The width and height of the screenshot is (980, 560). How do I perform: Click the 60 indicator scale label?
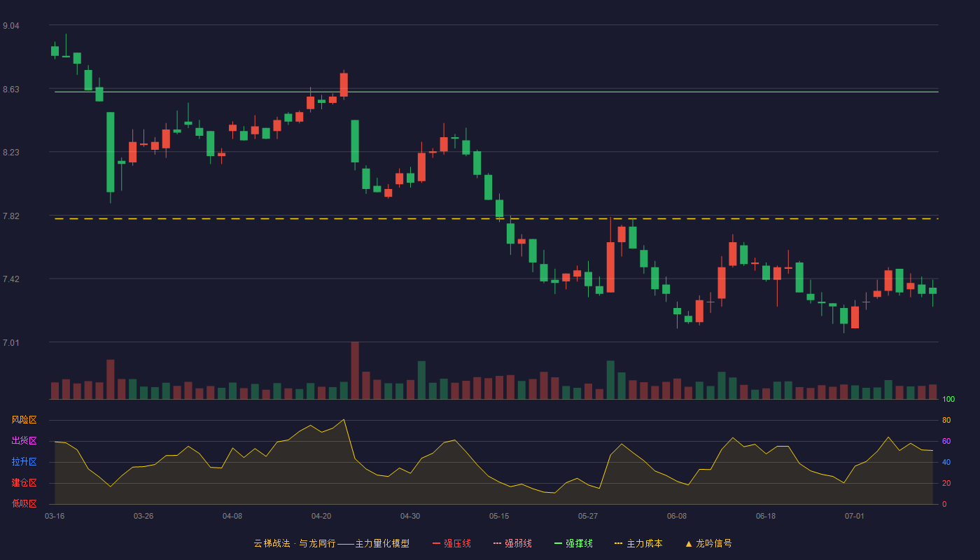point(946,441)
